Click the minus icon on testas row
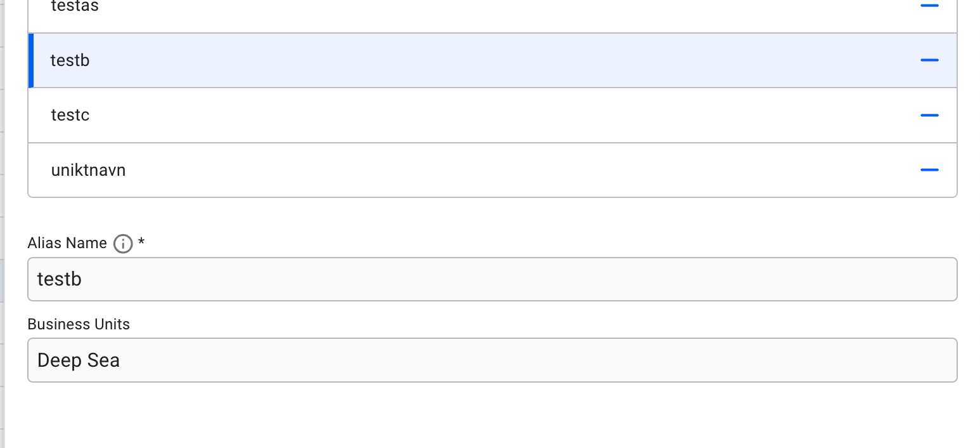This screenshot has height=448, width=980. point(929,6)
